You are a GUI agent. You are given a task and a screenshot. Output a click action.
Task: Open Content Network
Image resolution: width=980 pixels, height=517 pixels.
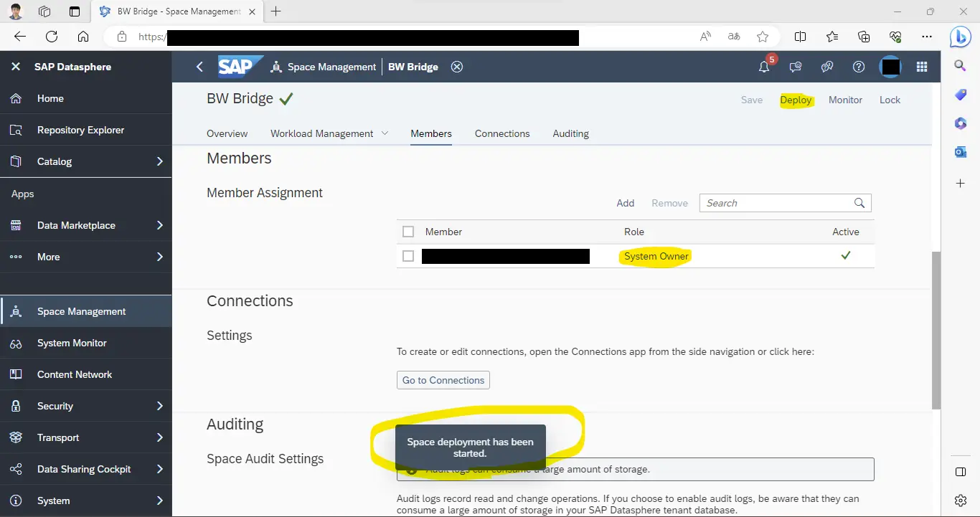[86, 374]
